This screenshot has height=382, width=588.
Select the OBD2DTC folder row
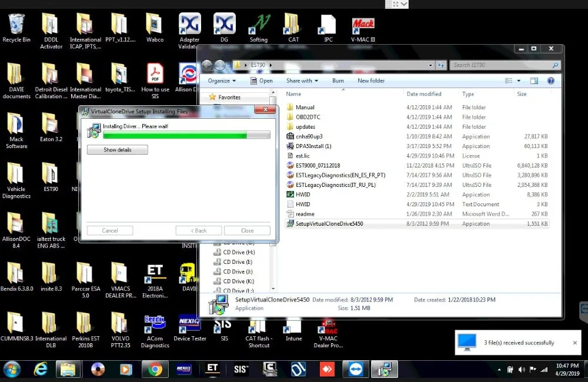[416, 117]
